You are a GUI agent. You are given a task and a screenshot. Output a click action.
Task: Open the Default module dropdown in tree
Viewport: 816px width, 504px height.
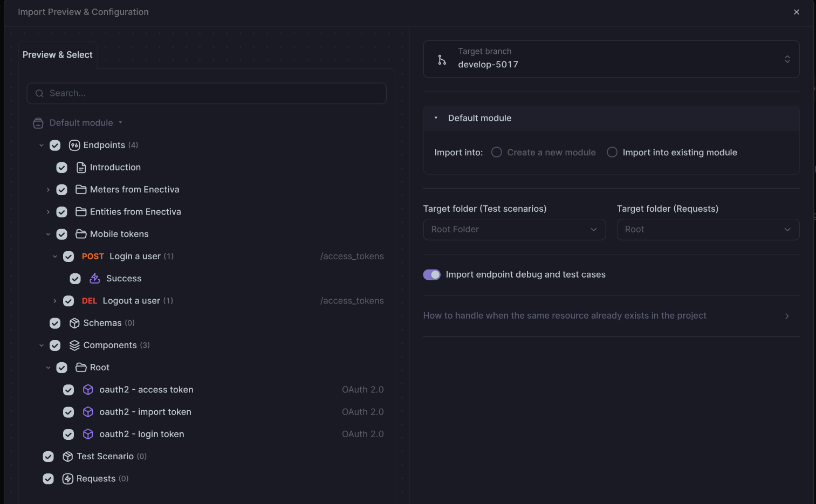pyautogui.click(x=120, y=122)
